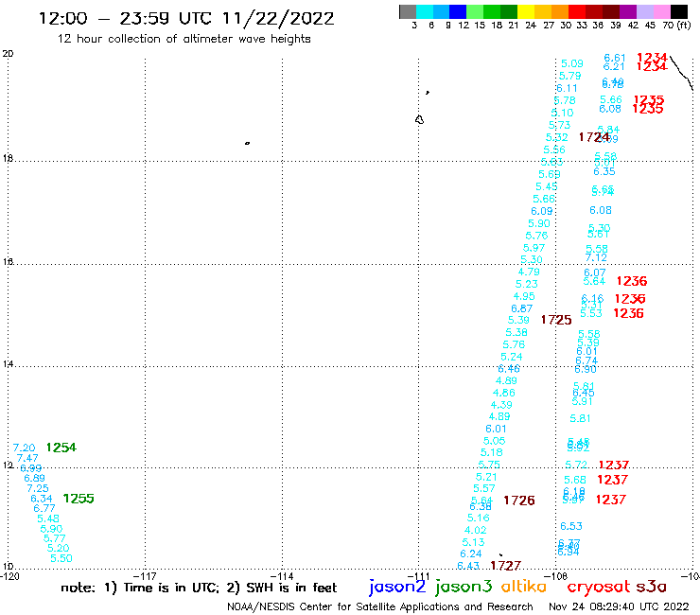Pick the dark blue 12 ft legend swatch
700x615 pixels.
[458, 11]
